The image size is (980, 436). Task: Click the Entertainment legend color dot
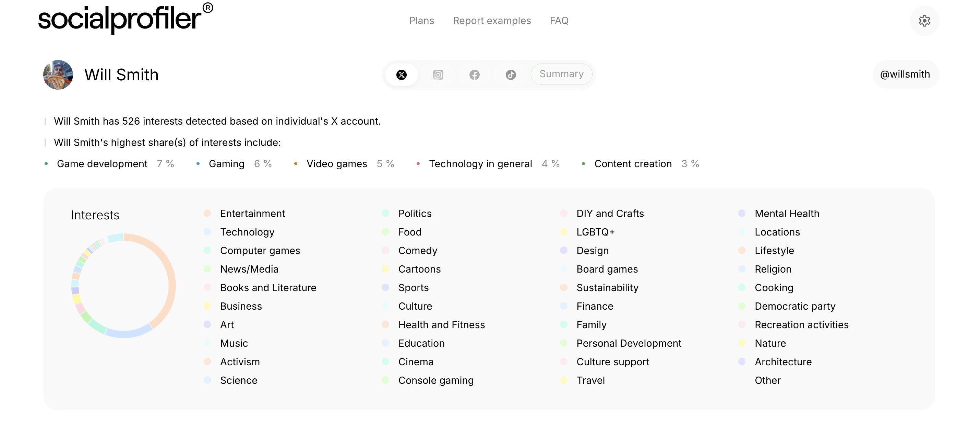coord(207,213)
